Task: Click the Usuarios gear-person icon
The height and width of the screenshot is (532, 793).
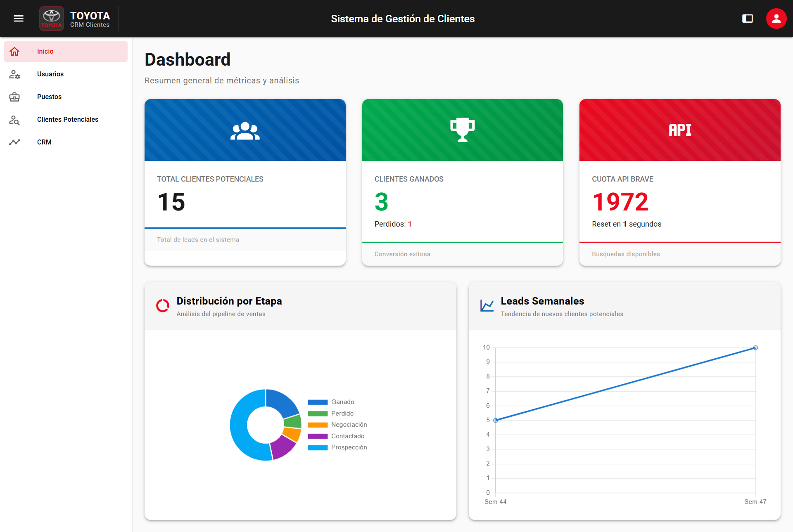Action: click(x=14, y=74)
